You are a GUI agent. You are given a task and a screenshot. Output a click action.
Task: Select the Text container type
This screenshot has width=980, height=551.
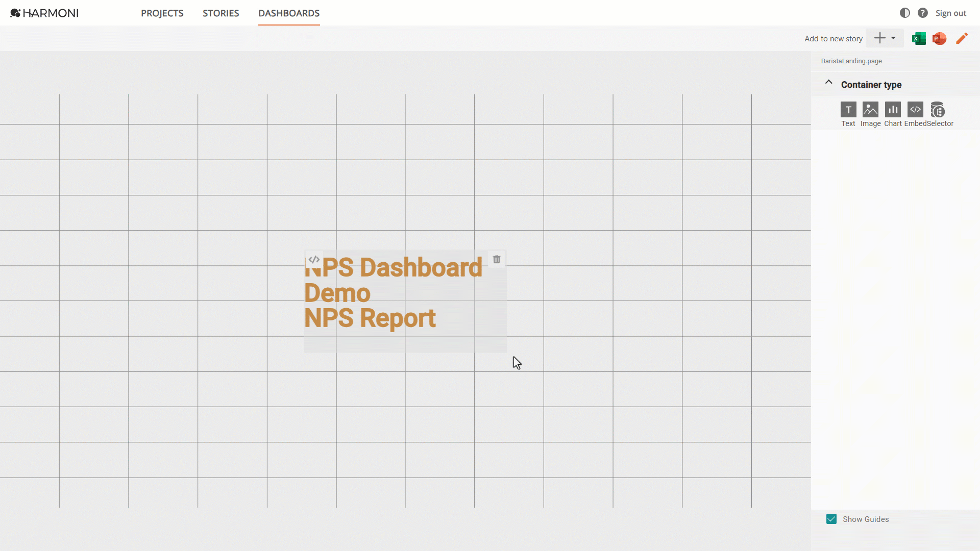point(848,114)
